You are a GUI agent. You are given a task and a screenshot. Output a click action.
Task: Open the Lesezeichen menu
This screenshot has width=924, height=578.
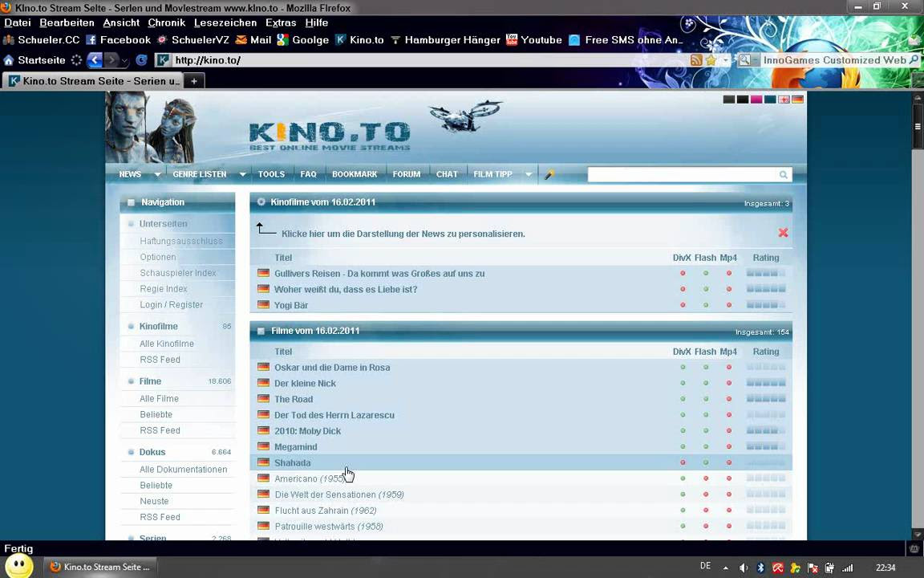(225, 23)
